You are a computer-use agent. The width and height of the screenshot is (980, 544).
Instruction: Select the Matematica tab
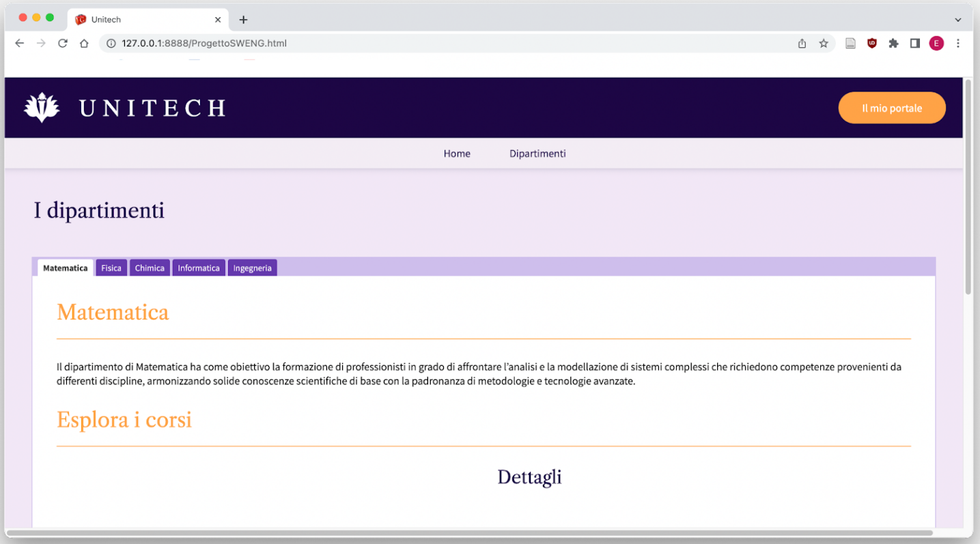(x=66, y=268)
